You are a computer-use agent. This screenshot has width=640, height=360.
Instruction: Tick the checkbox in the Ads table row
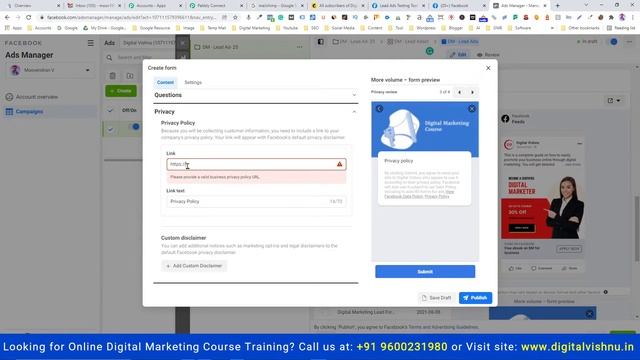point(110,130)
